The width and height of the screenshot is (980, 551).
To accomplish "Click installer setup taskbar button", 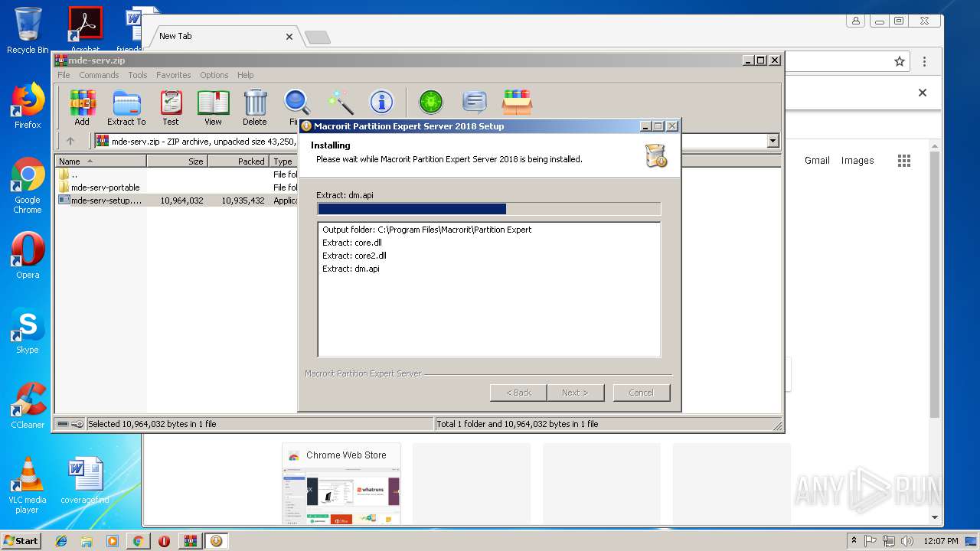I will point(216,541).
